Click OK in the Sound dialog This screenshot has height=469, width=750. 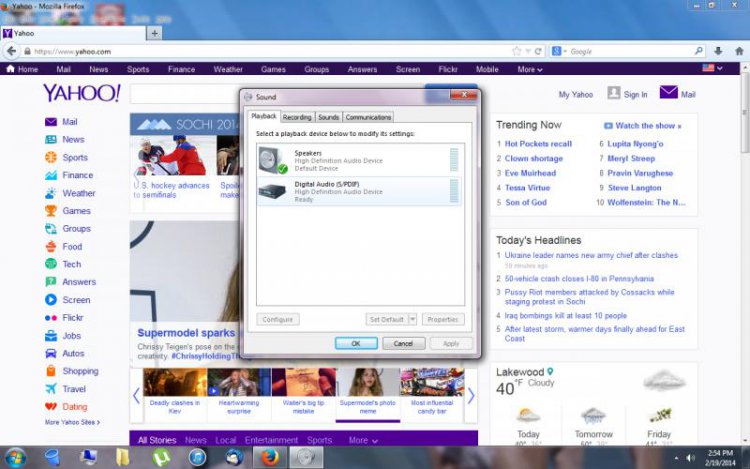(x=356, y=343)
